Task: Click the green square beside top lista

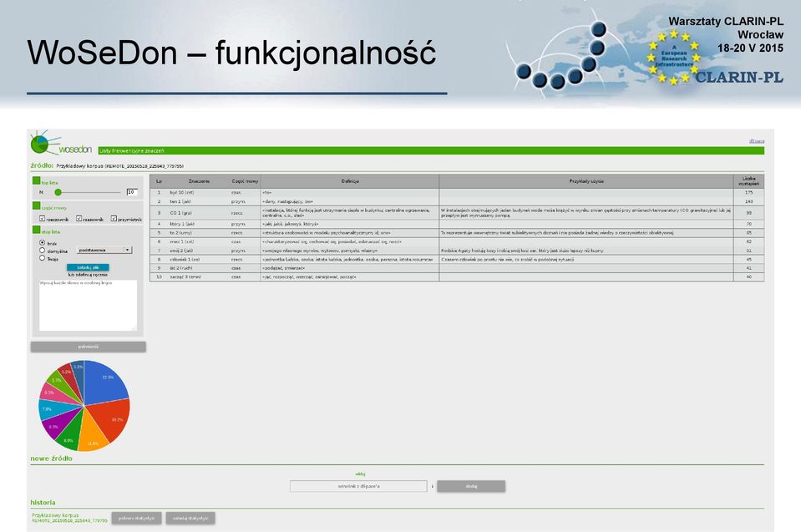Action: point(36,180)
